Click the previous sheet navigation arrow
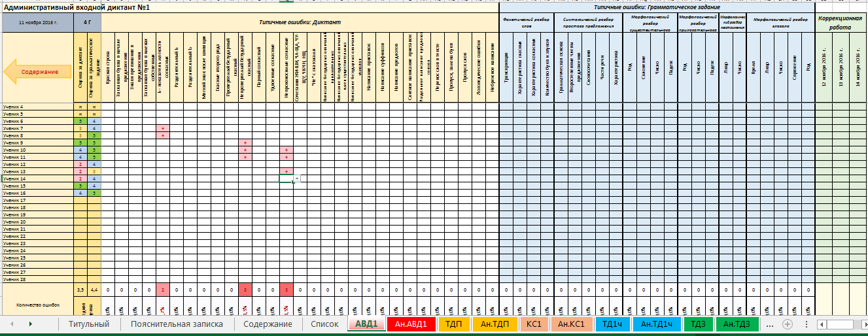The image size is (868, 336). [x=10, y=324]
